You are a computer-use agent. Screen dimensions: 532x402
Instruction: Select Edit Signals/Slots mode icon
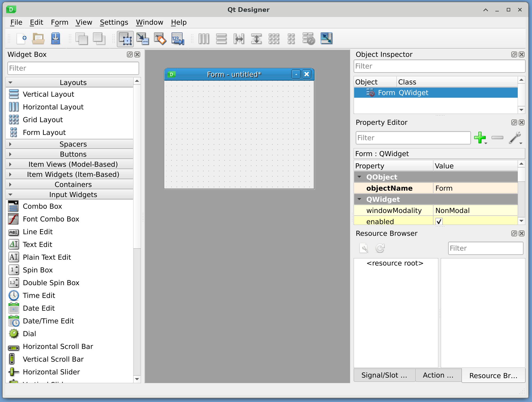143,39
